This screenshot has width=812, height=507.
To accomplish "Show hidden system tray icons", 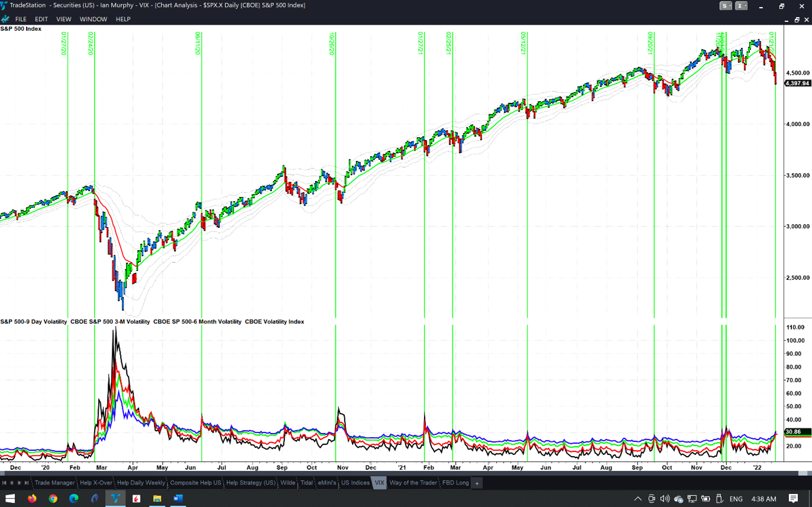I will pos(638,499).
